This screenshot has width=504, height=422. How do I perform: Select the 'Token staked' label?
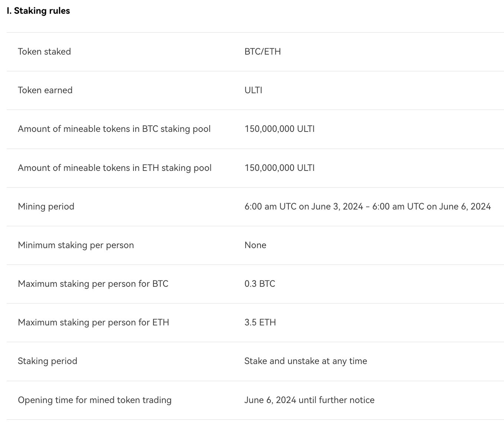click(x=44, y=52)
